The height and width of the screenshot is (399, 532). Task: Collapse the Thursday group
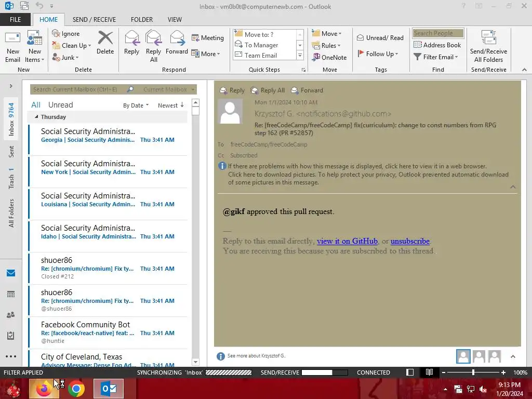click(x=36, y=117)
